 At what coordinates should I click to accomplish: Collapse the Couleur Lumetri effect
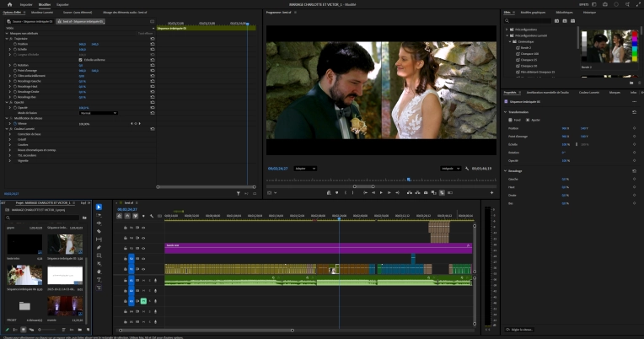pos(7,129)
